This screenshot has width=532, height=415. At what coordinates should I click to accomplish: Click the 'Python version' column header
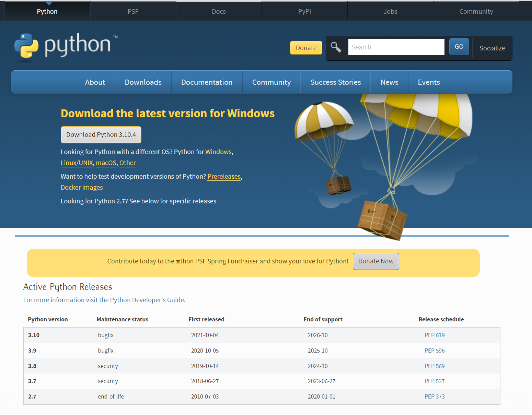tap(48, 319)
